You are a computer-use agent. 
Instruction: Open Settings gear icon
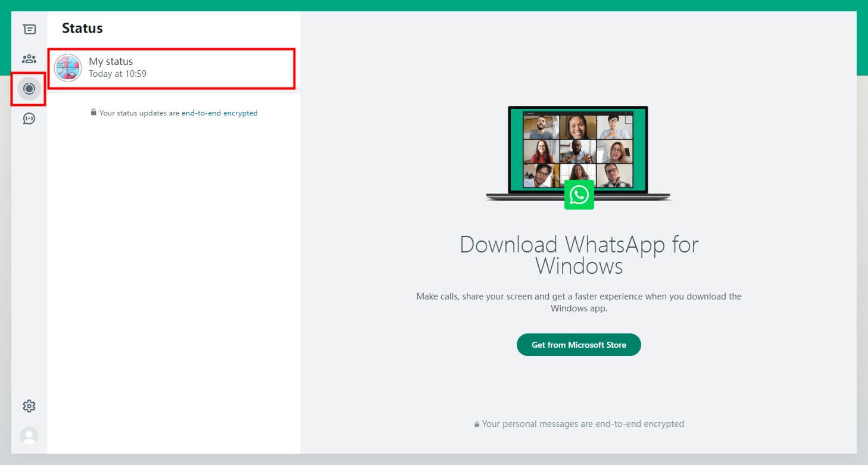click(29, 406)
